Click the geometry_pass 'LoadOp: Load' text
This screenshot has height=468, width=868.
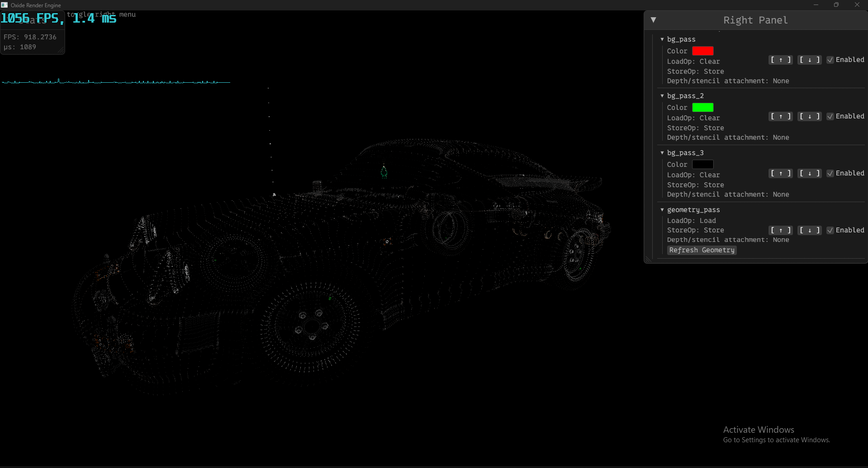[692, 221]
